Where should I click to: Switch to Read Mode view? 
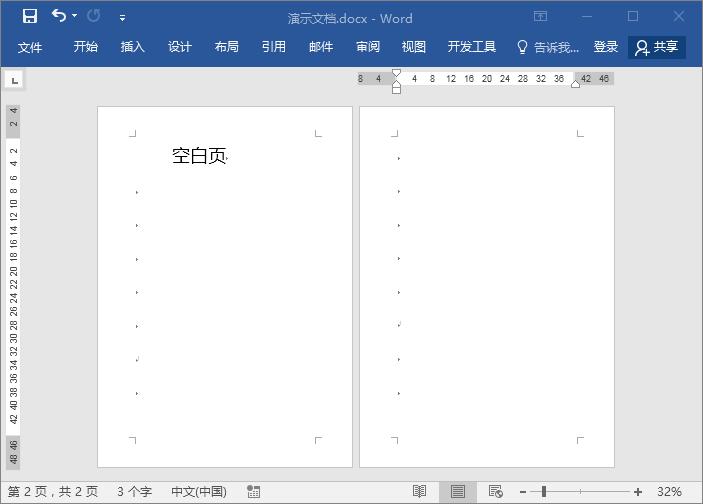point(419,492)
